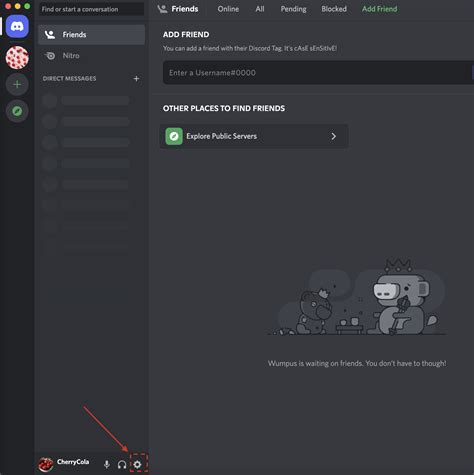Click the green compass icon beside Explore Public Servers

pyautogui.click(x=174, y=136)
